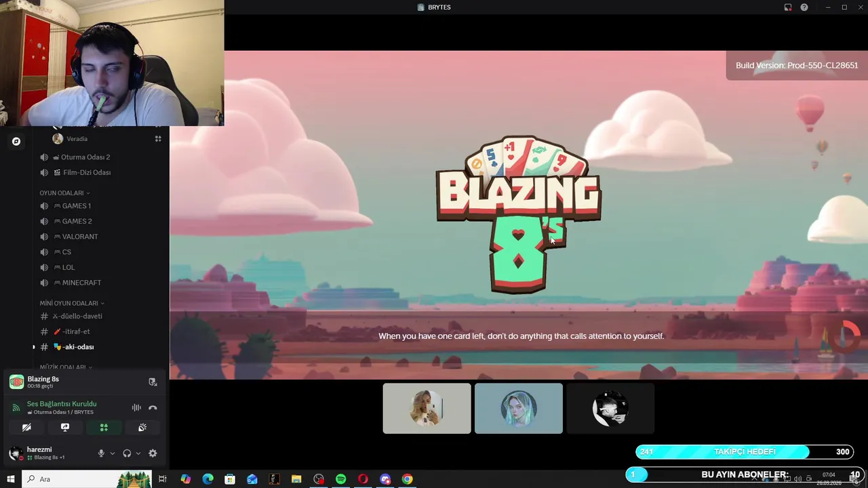Click the BU AYIN ABONELER progress bar

[745, 474]
